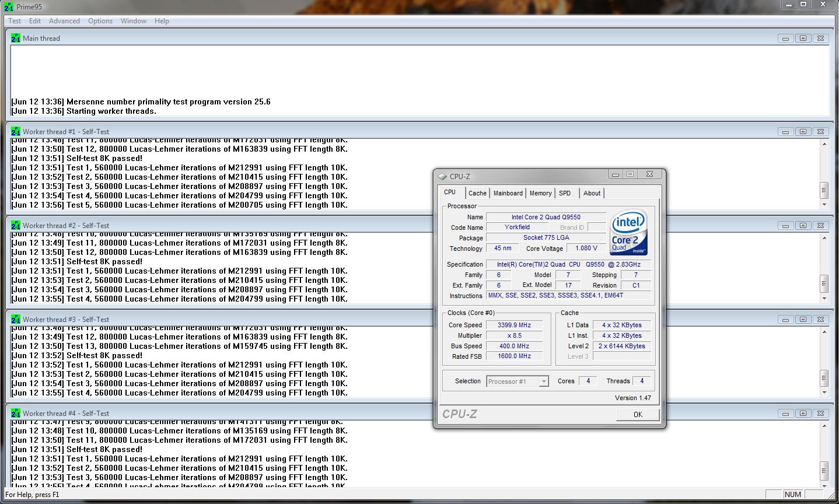Click the Prime95 application icon in title bar
The height and width of the screenshot is (504, 839).
(9, 6)
